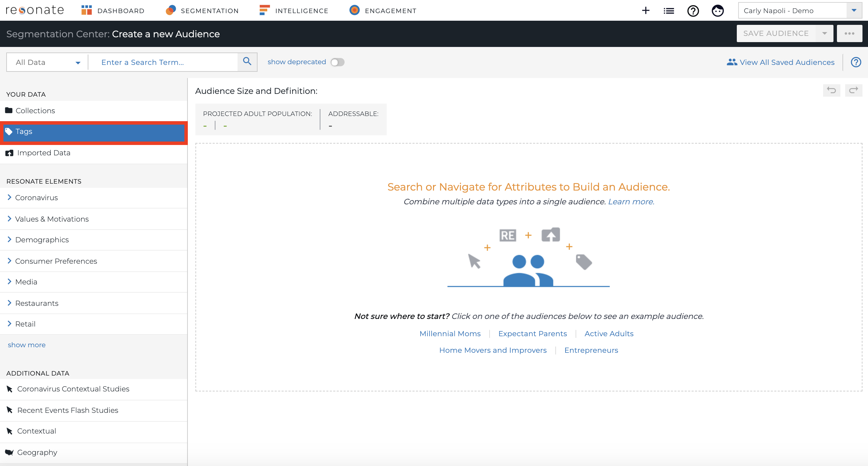Select Collections in Your Data
Screen dimensions: 868x466
click(x=94, y=110)
